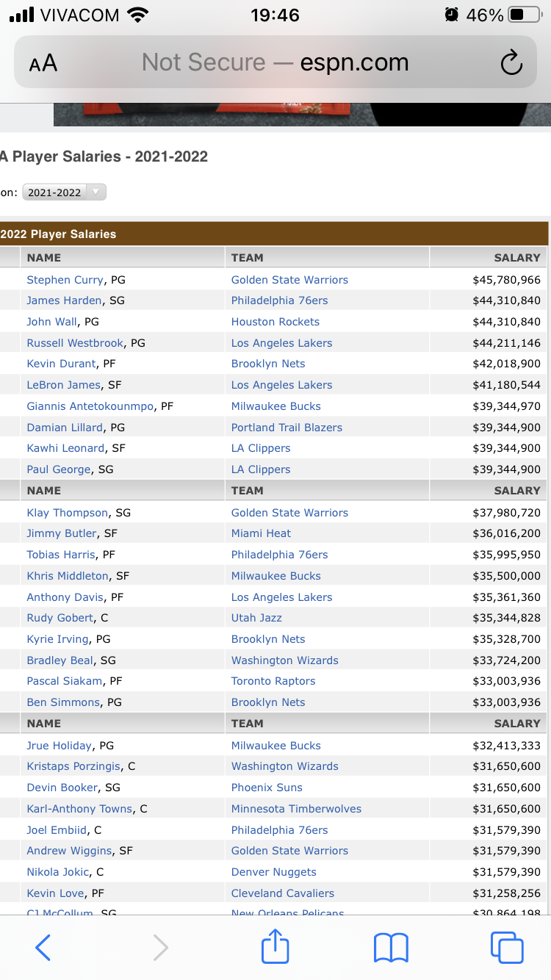Open Giannis Antetokounmpo player link

tap(90, 406)
